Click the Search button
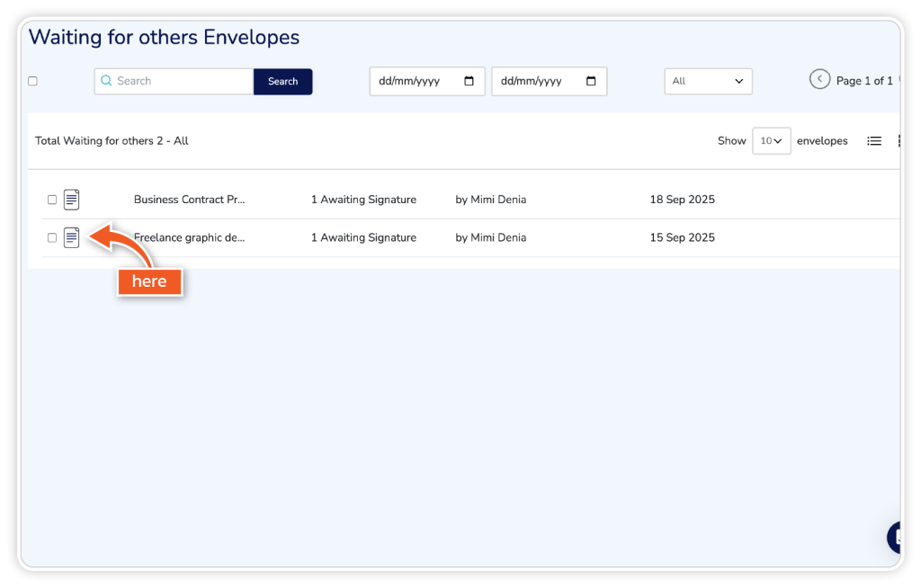The image size is (921, 588). tap(282, 82)
